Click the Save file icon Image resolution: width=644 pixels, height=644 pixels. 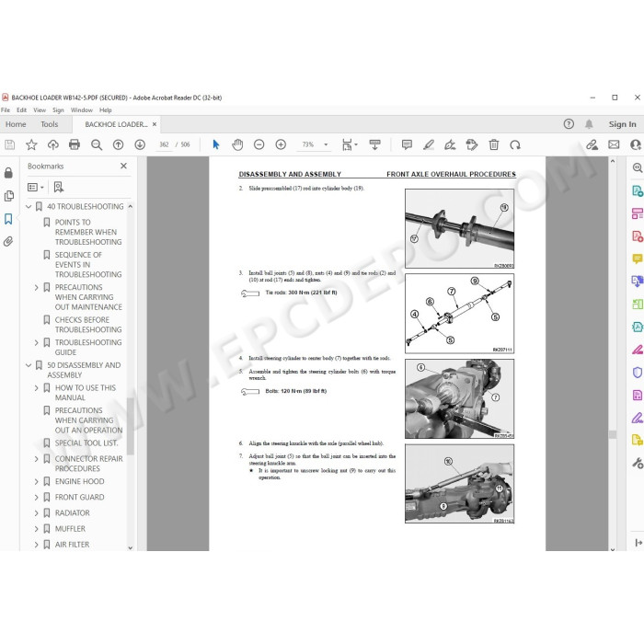click(9, 144)
